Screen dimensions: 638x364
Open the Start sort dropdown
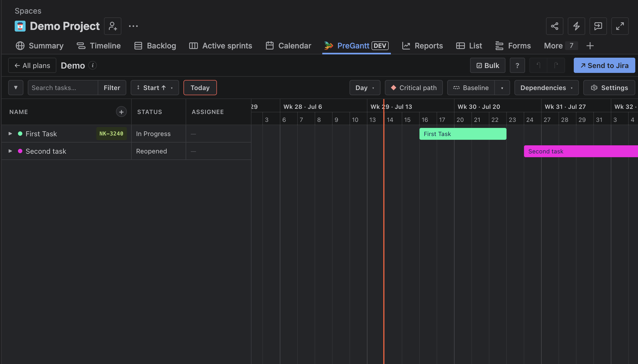click(x=155, y=88)
